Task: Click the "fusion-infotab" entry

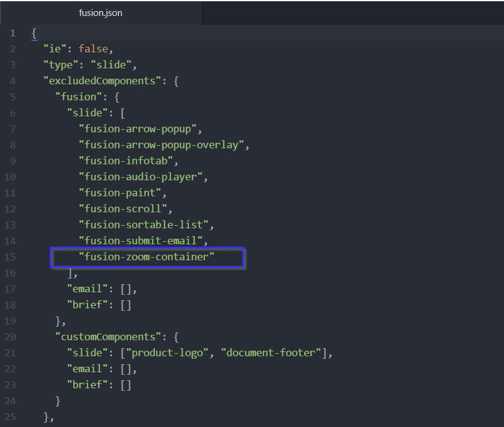Action: point(128,161)
